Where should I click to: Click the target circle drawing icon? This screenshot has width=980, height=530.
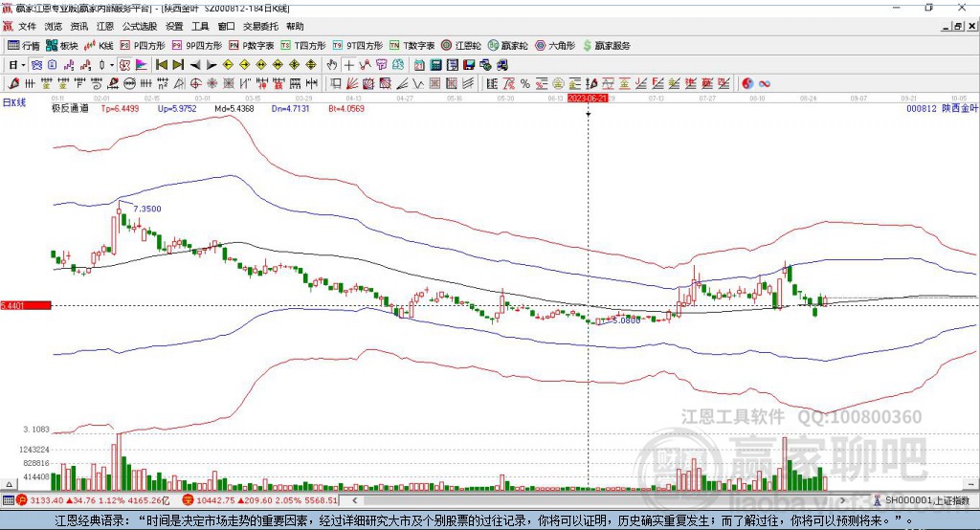point(195,83)
